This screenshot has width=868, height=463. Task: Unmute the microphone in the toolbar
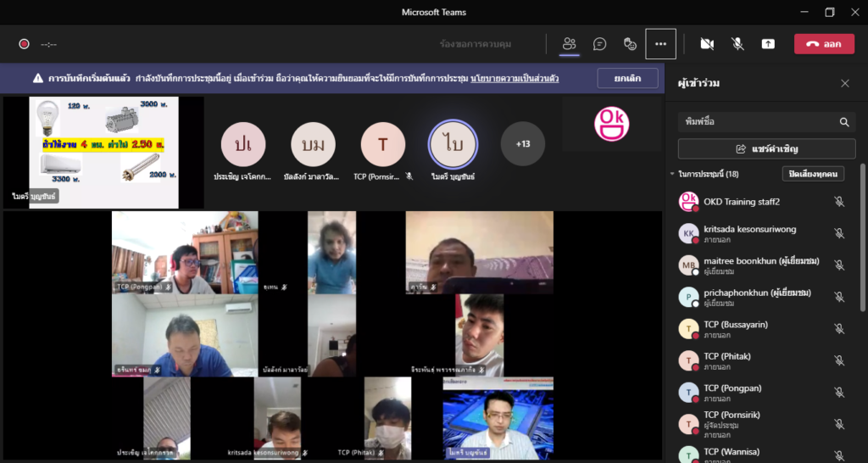(737, 44)
